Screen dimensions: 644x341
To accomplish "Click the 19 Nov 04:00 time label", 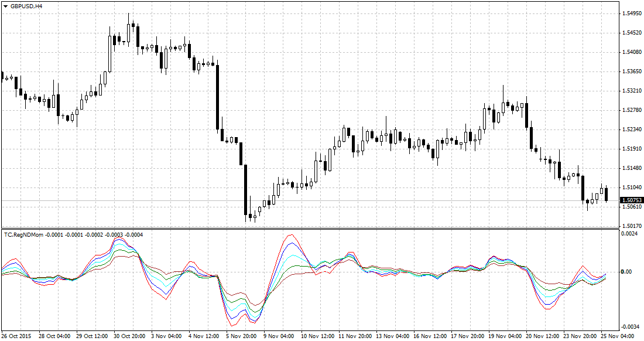I will pos(505,336).
